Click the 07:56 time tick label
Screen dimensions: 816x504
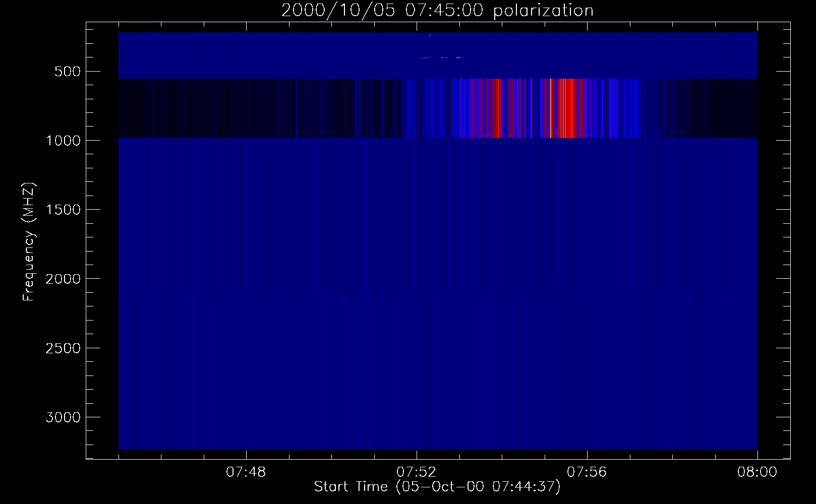587,472
